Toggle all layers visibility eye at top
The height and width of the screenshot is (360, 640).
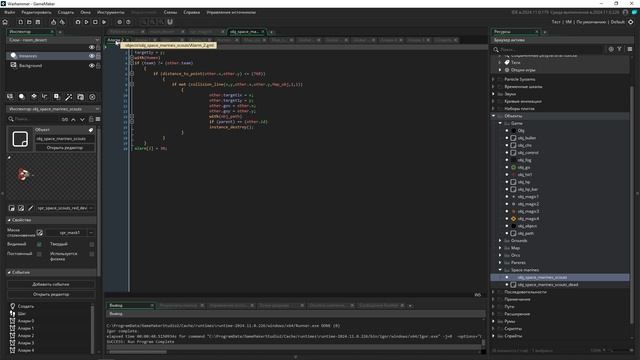click(x=91, y=47)
